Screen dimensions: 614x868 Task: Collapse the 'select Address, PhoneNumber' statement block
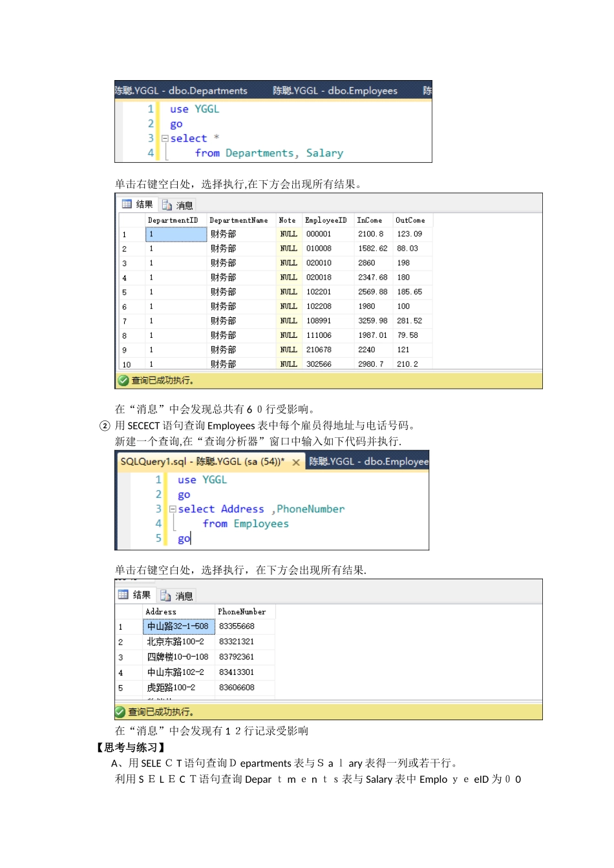click(173, 509)
